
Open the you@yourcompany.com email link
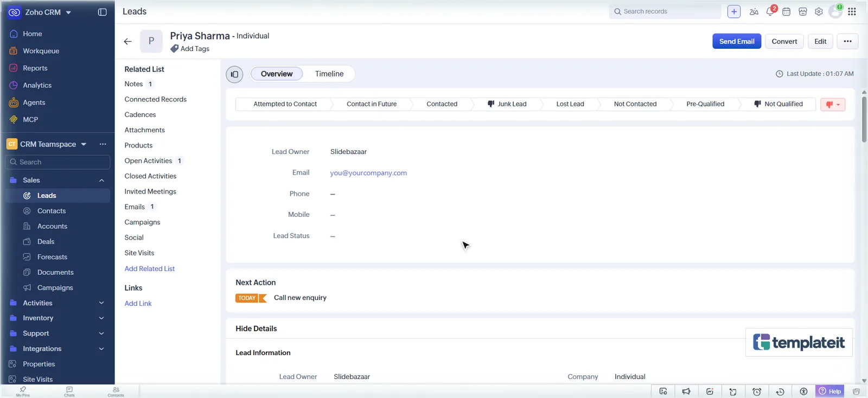pyautogui.click(x=368, y=173)
